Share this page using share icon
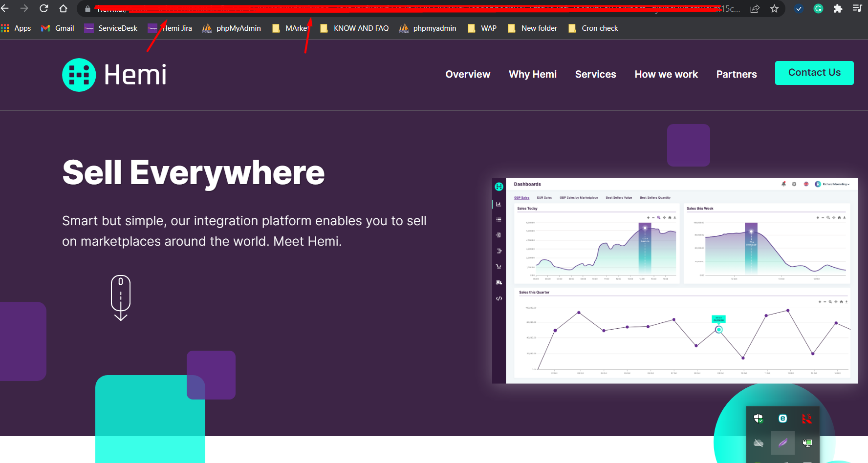 755,9
